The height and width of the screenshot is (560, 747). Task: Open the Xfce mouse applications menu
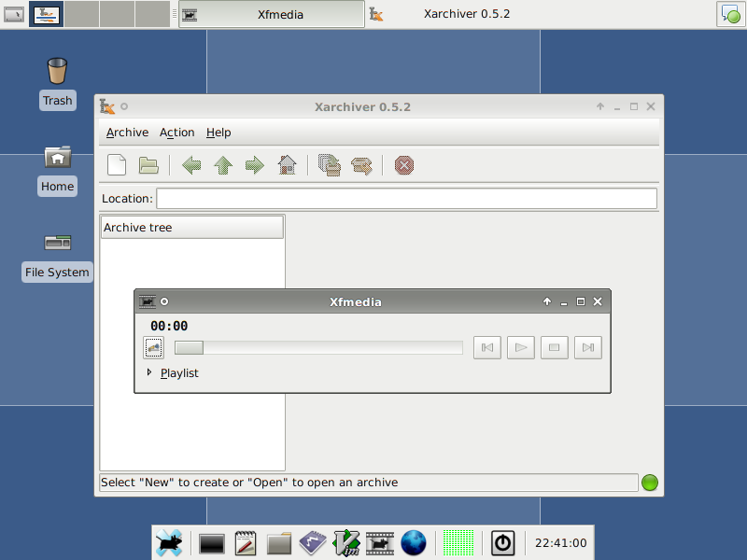169,543
